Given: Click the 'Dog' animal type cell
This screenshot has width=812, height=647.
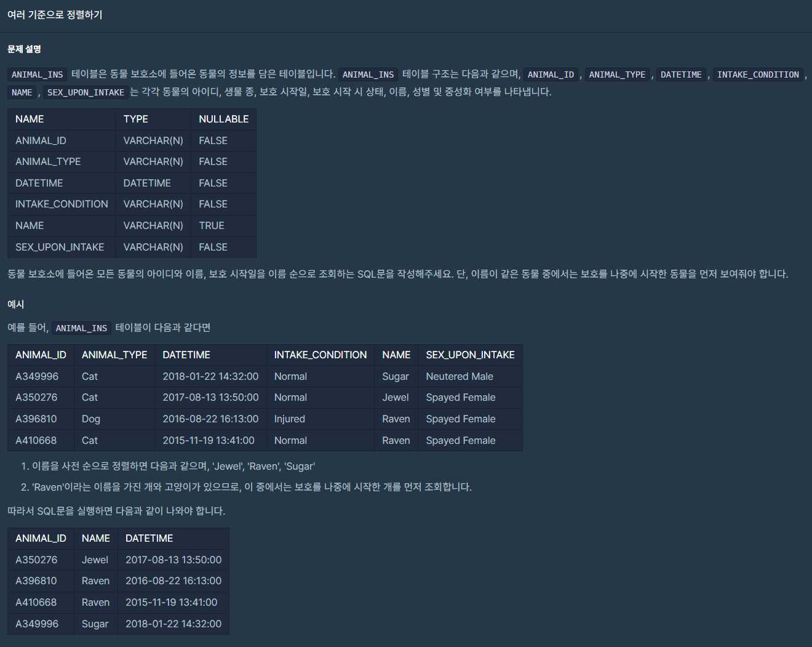Looking at the screenshot, I should [x=90, y=419].
